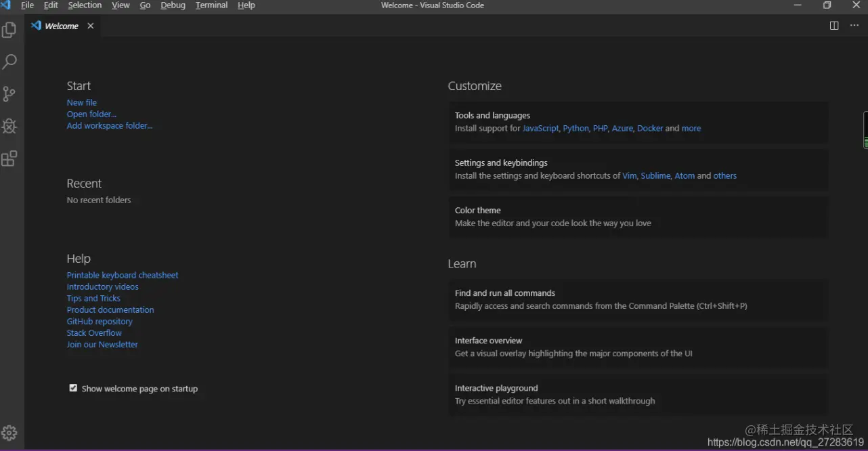Open Product documentation link
Image resolution: width=868 pixels, height=451 pixels.
point(110,310)
